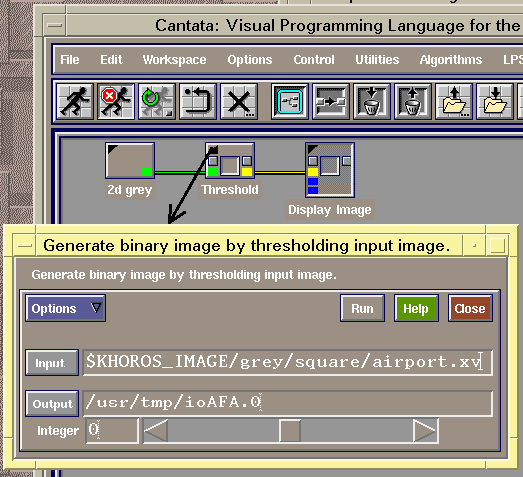Click the Integer slider thumb
523x477 pixels.
pyautogui.click(x=290, y=431)
